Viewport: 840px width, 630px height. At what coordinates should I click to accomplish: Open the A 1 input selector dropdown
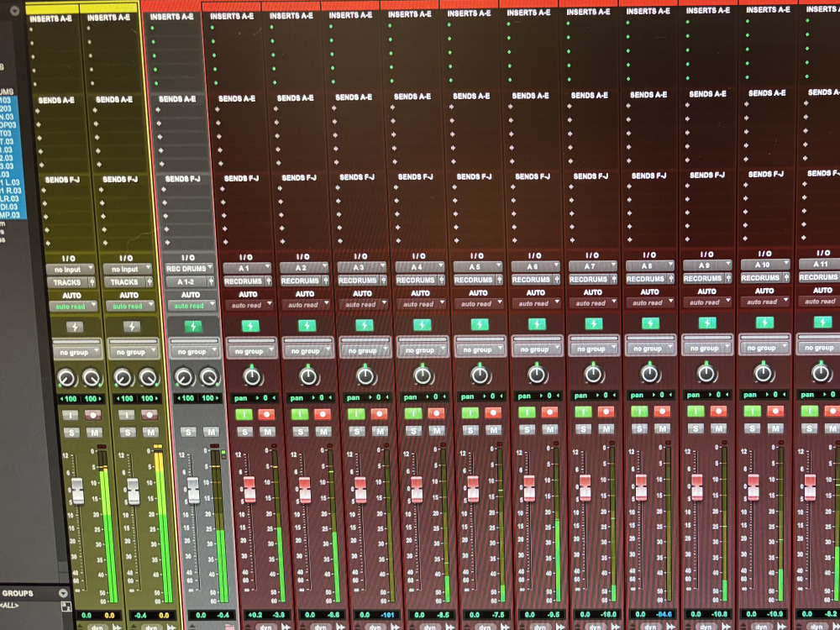point(248,268)
